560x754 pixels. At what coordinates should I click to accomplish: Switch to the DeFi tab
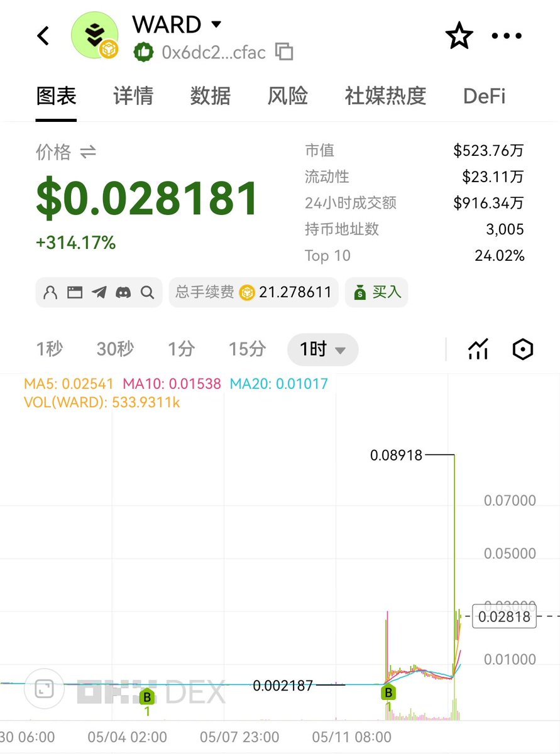[x=484, y=96]
